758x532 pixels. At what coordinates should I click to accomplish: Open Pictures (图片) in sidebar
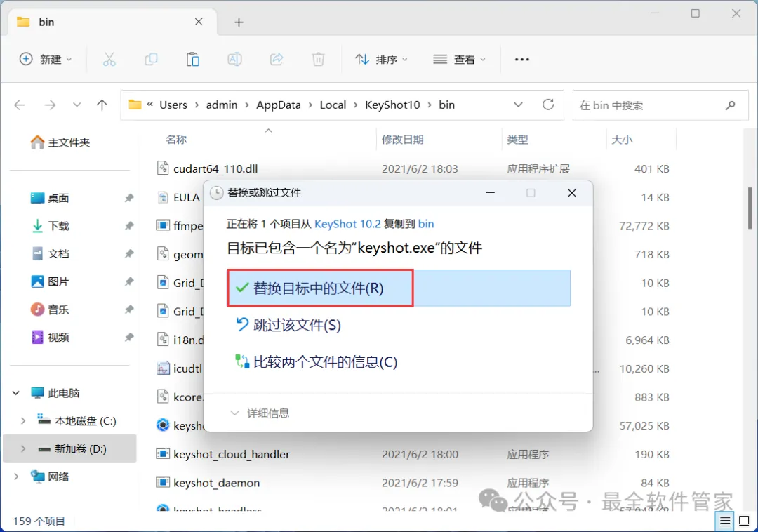pos(50,281)
